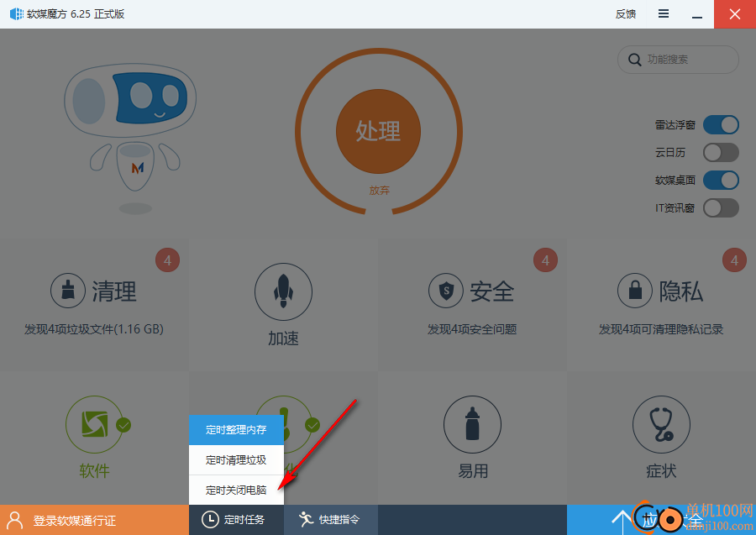Image resolution: width=756 pixels, height=535 pixels.
Task: Click text 发现4项安全问题
Action: [472, 329]
